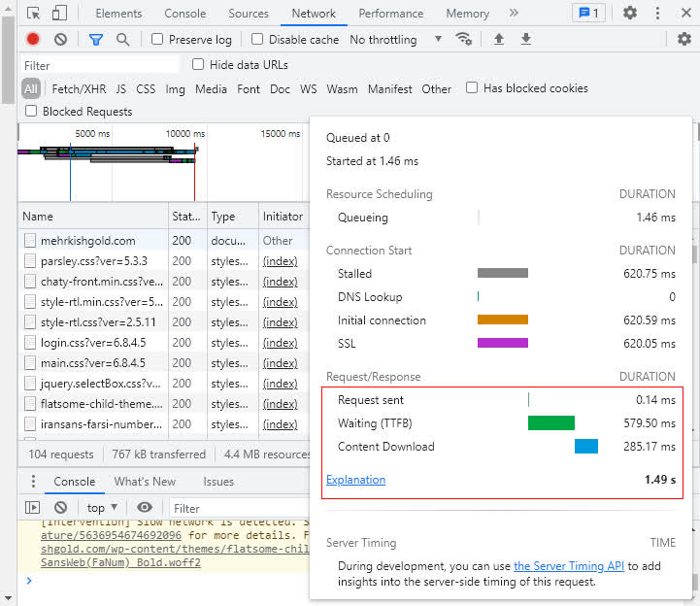Activate the inspect element picker icon
700x606 pixels.
pos(33,13)
